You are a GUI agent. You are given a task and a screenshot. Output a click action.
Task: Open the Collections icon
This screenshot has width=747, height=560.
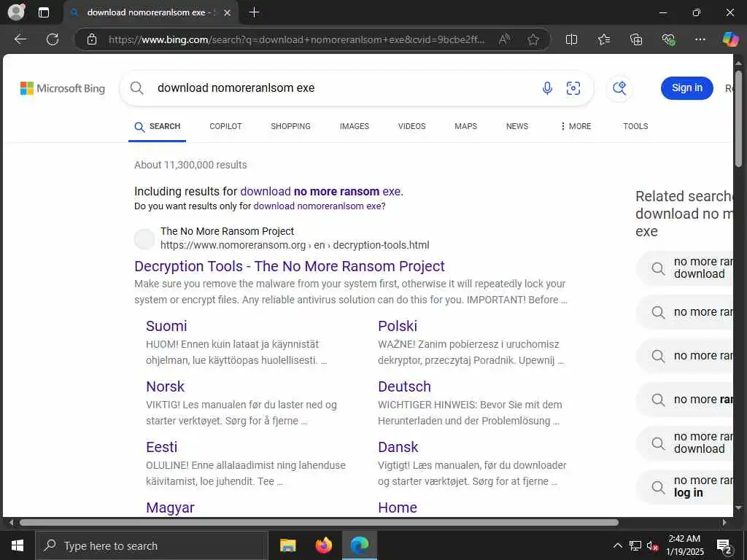point(636,39)
